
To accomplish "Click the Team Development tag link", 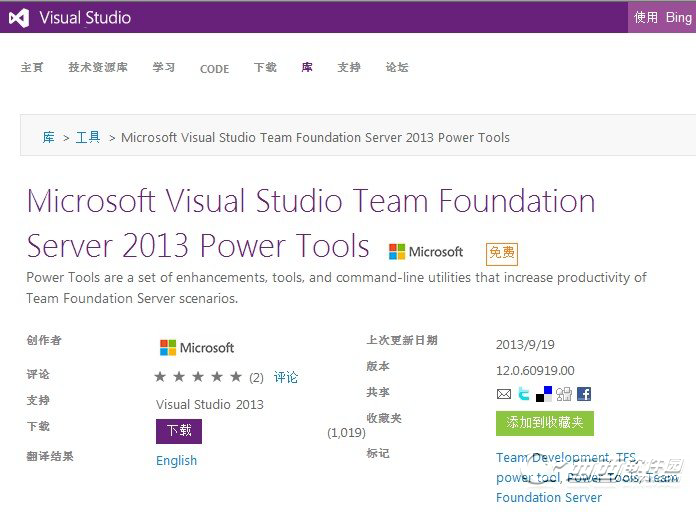I will [x=552, y=458].
